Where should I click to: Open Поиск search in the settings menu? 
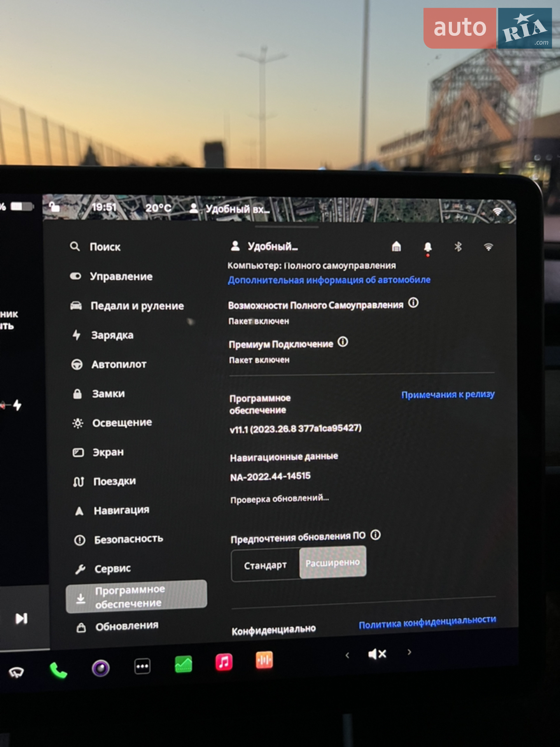95,247
